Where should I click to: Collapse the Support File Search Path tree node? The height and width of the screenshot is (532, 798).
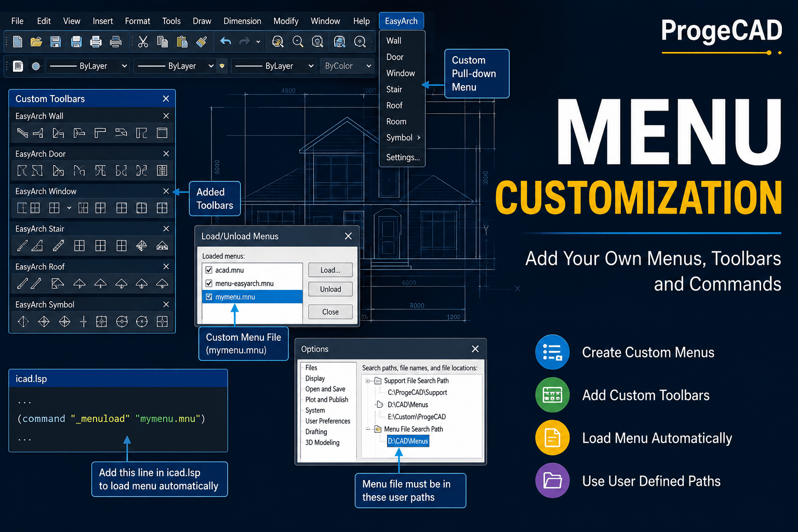pos(368,381)
